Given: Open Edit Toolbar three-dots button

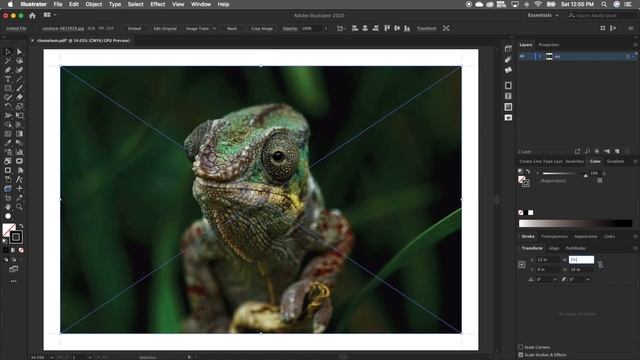Looking at the screenshot, I should [13, 281].
